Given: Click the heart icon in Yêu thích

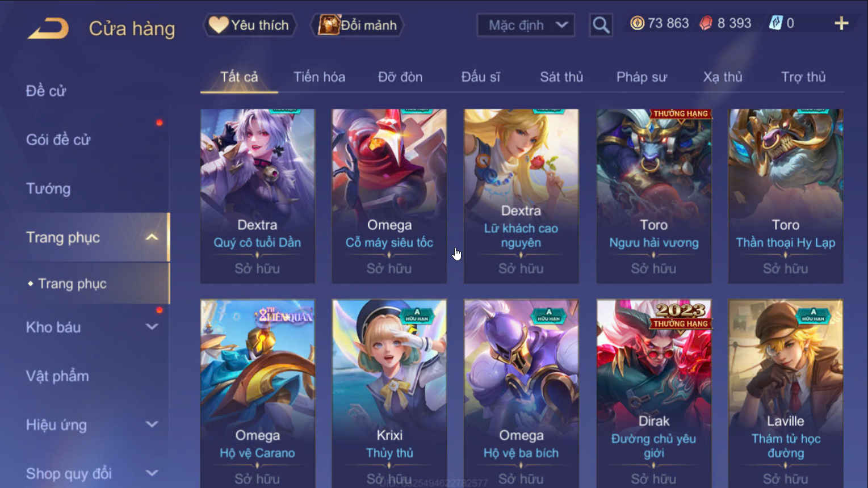Looking at the screenshot, I should coord(218,24).
